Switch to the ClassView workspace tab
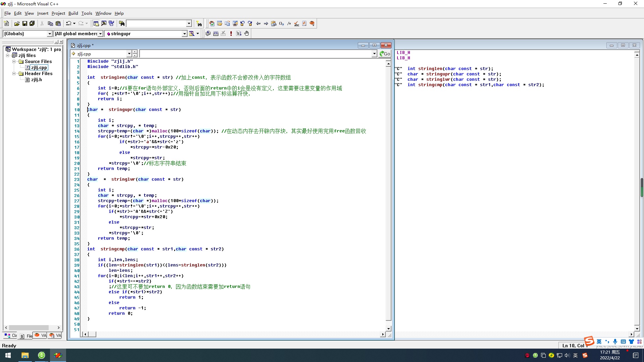This screenshot has height=362, width=644. (10, 335)
